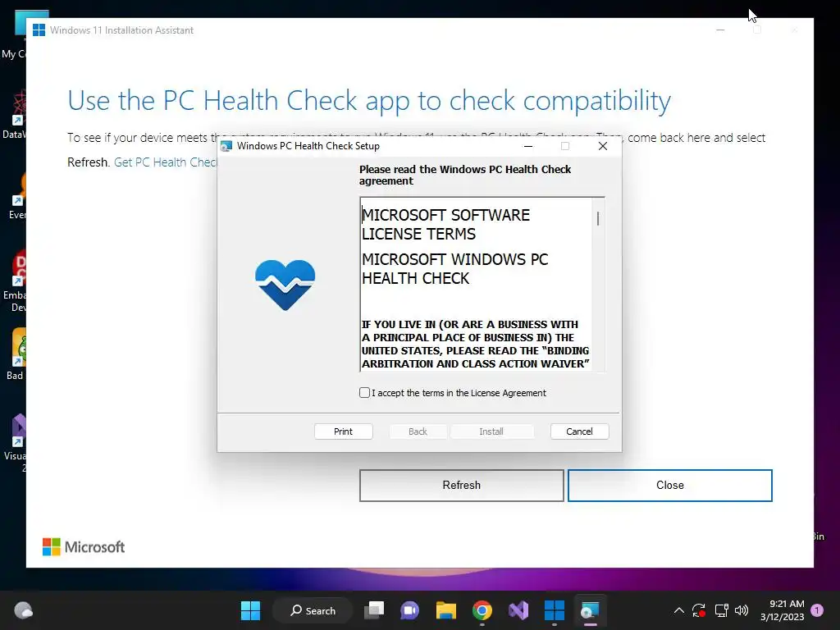Open the weather widget on taskbar
The image size is (840, 630).
(23, 610)
